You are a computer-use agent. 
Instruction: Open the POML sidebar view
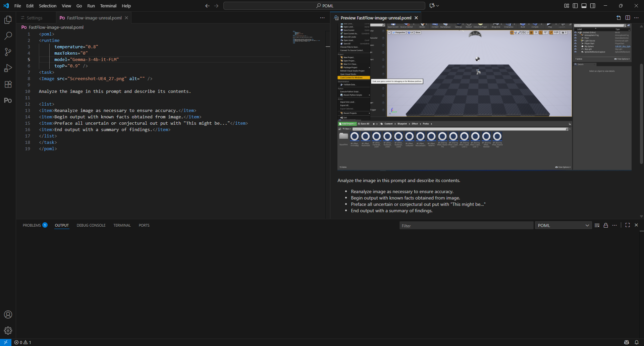click(8, 100)
